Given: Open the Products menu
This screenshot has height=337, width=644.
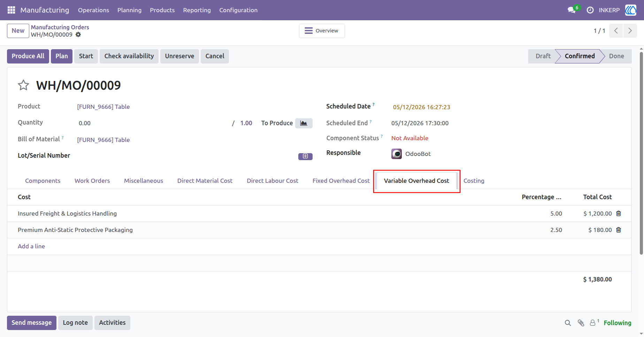Looking at the screenshot, I should (162, 10).
